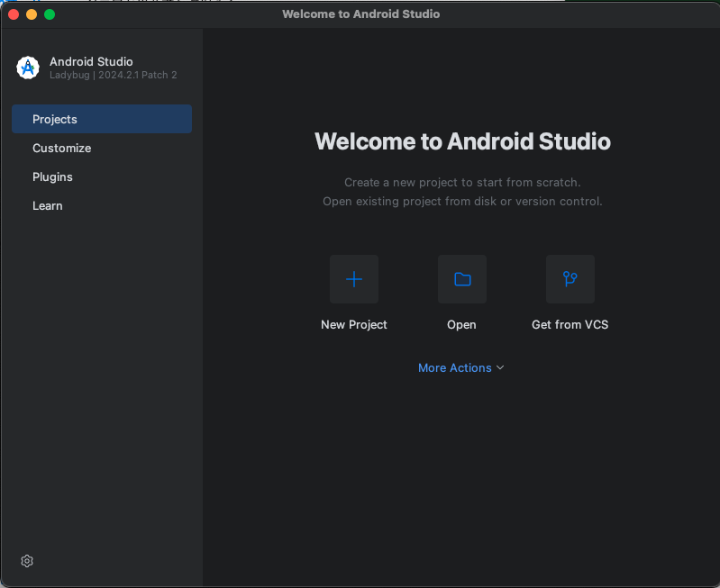Screen dimensions: 720x588
Task: Click the Open text label
Action: pyautogui.click(x=461, y=324)
